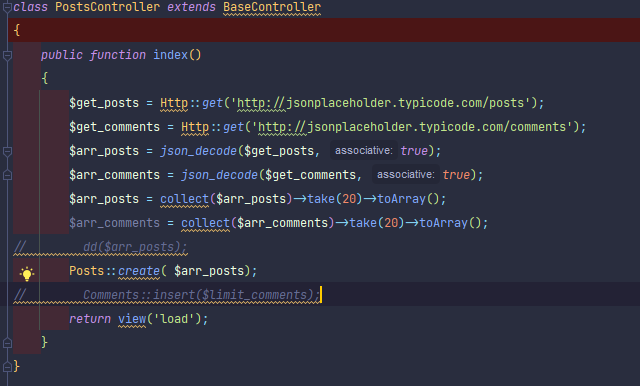Viewport: 640px width, 386px height.
Task: Click the comments URL string in Http::get
Action: [412, 127]
